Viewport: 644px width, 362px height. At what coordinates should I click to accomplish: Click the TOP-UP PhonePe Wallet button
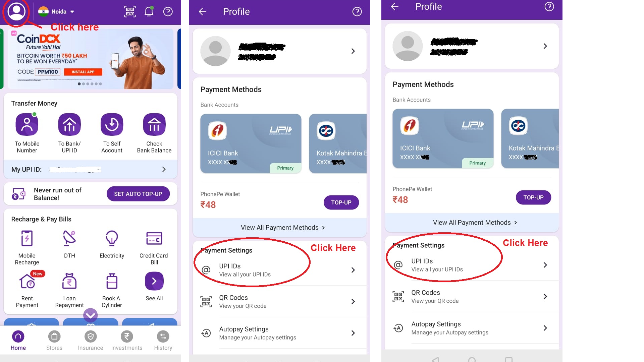click(x=340, y=202)
